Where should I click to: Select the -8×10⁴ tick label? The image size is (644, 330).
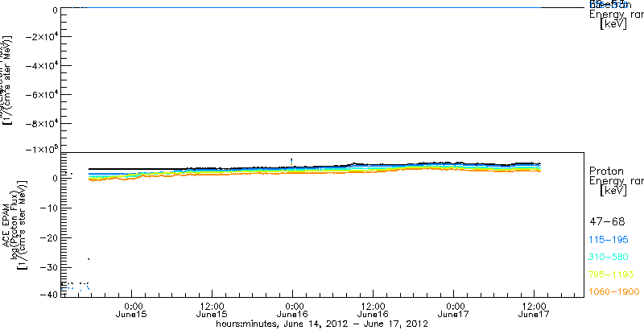tap(41, 124)
